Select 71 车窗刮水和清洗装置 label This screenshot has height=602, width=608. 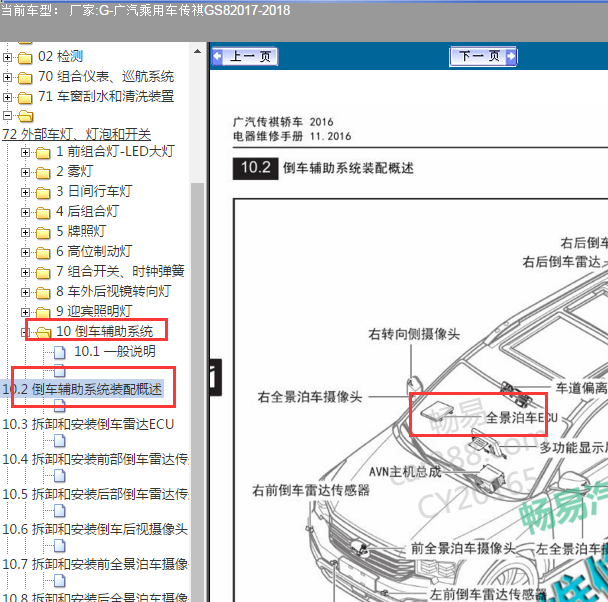tap(106, 97)
